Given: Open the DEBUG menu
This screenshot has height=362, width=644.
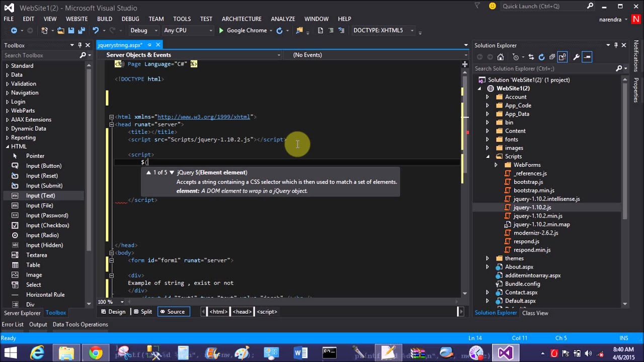Looking at the screenshot, I should [130, 19].
